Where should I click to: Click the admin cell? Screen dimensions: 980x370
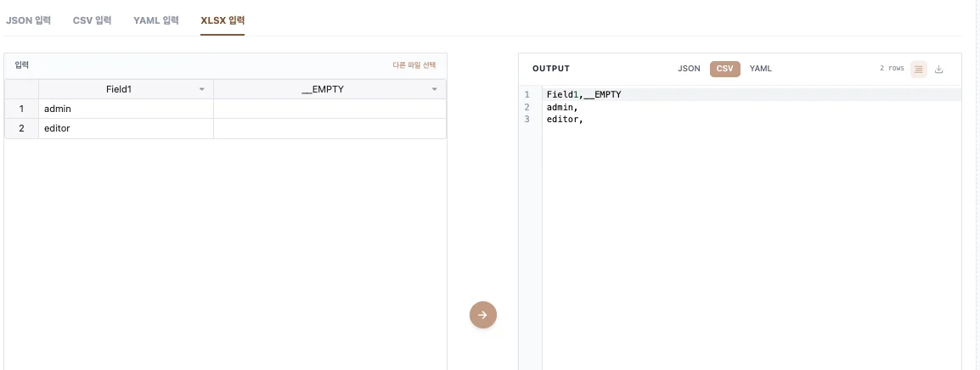pyautogui.click(x=126, y=109)
